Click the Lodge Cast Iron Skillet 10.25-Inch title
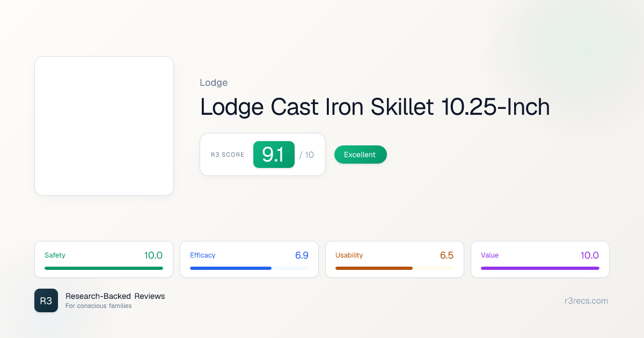Screen dimensions: 644x338 (x=375, y=107)
